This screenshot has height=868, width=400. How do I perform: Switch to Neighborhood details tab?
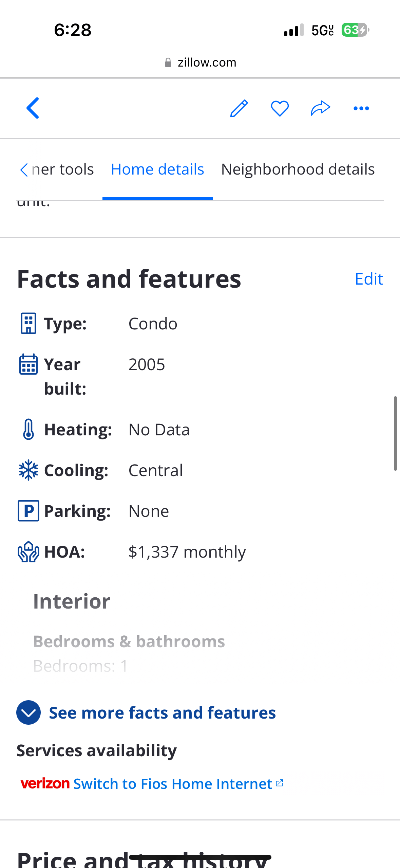click(298, 169)
